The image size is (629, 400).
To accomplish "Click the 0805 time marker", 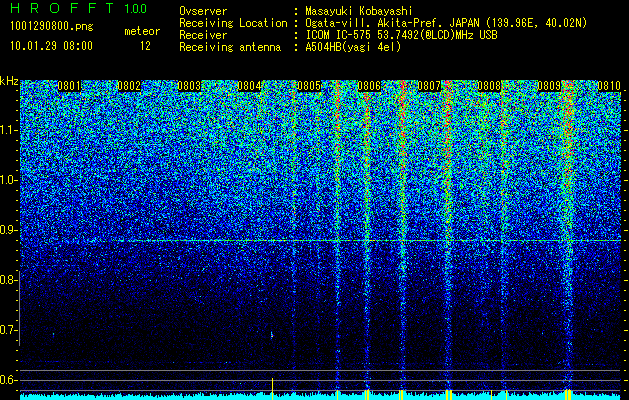I will coord(309,86).
